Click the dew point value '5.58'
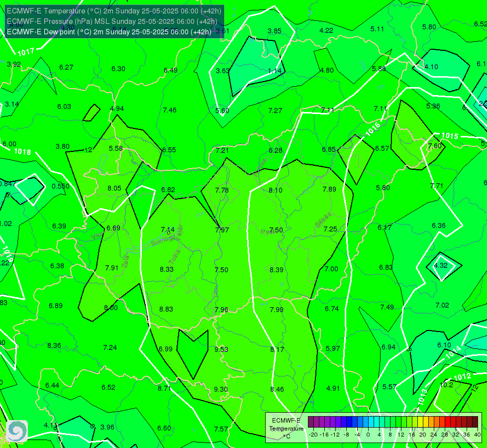The image size is (487, 448). tap(115, 148)
